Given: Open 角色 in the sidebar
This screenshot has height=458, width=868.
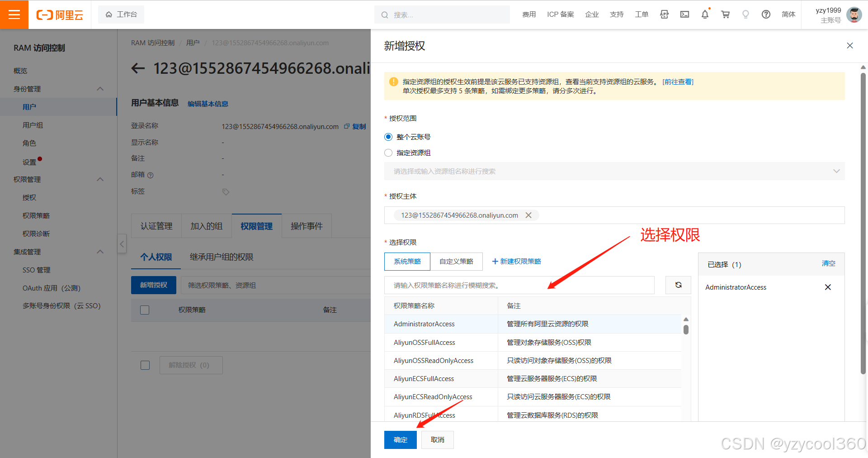Looking at the screenshot, I should point(29,143).
